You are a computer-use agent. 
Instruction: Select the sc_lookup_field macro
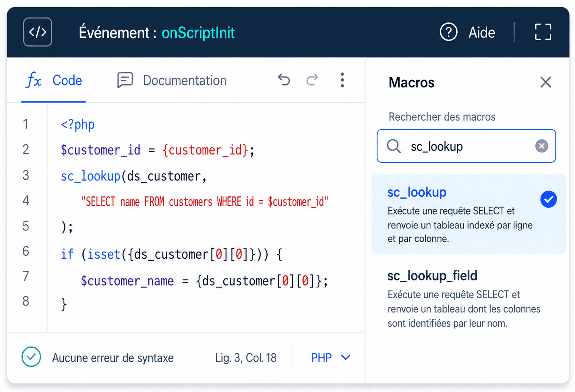[x=468, y=299]
